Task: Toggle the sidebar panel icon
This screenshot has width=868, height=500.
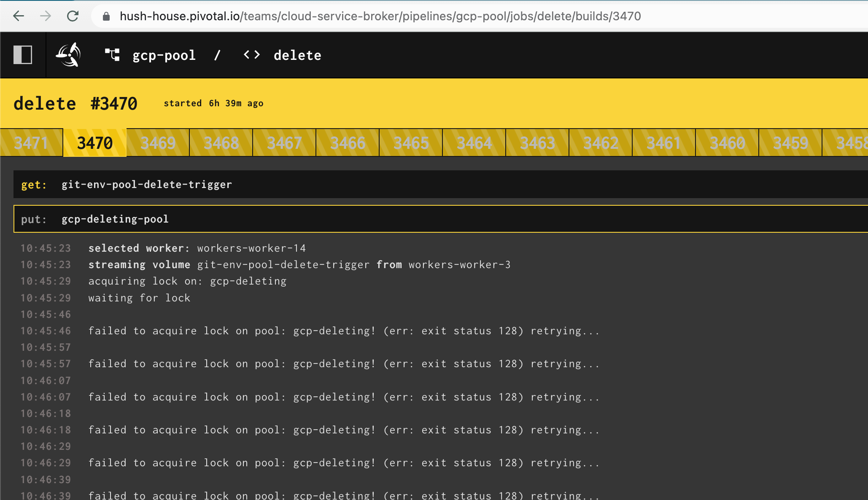Action: click(x=24, y=55)
